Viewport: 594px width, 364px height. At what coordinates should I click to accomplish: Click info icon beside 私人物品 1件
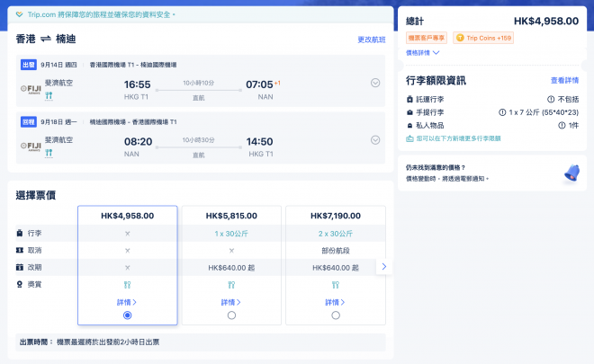(549, 126)
